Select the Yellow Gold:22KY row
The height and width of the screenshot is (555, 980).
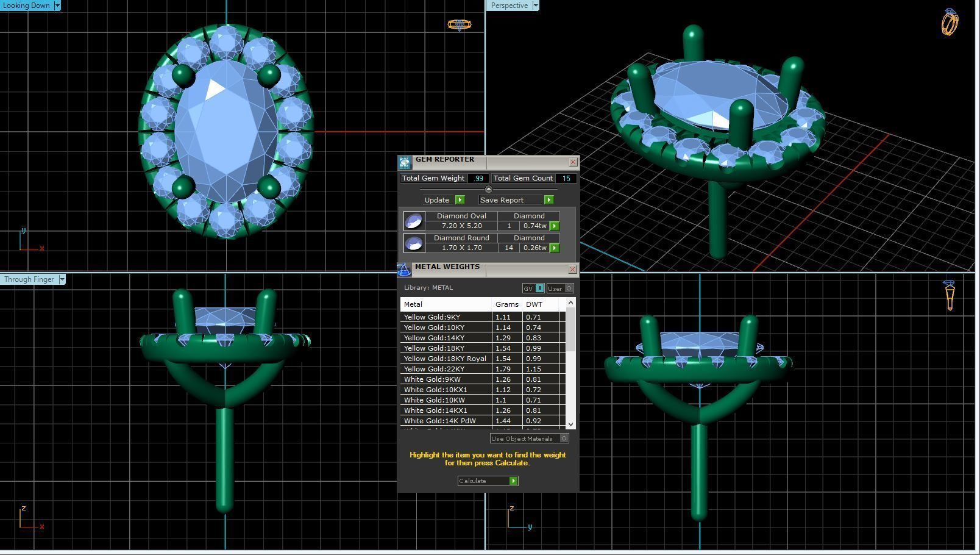click(483, 369)
